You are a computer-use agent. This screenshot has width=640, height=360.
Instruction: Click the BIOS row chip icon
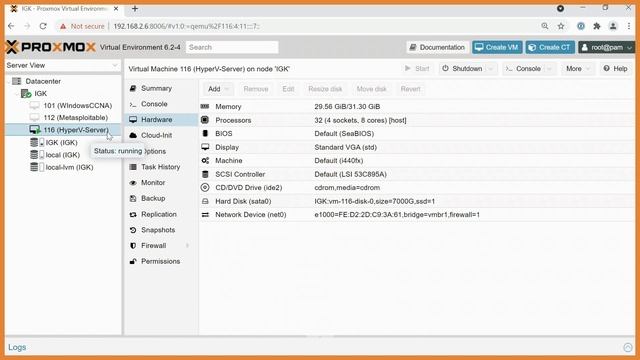tap(205, 133)
